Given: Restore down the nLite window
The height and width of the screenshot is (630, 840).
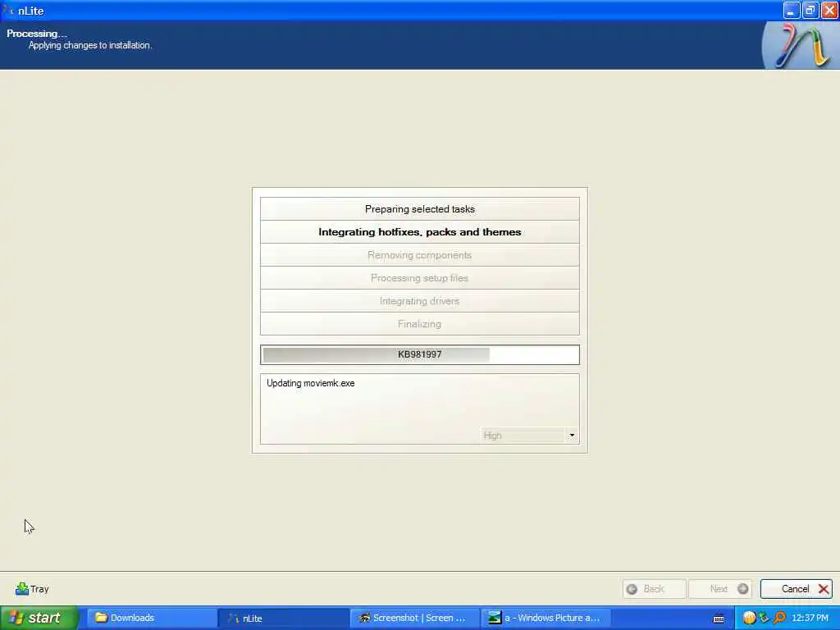Looking at the screenshot, I should 810,10.
